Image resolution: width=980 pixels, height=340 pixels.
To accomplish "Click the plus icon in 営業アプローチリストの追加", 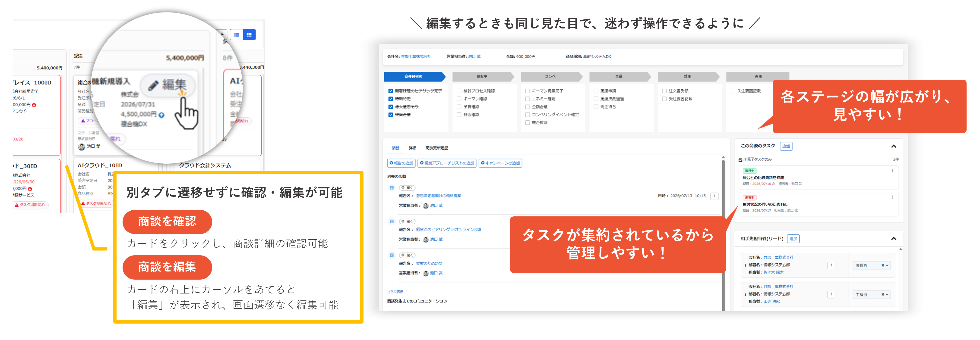I will pyautogui.click(x=421, y=163).
